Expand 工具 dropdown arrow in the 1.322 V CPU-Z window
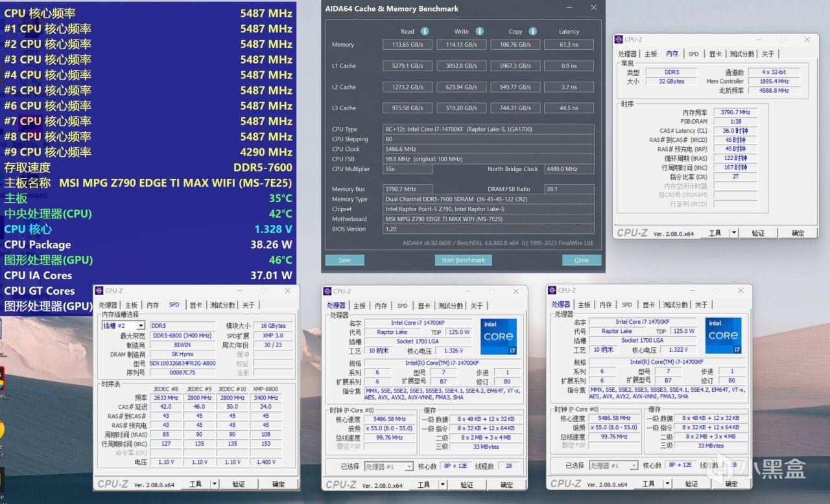Image resolution: width=830 pixels, height=504 pixels. [x=667, y=484]
